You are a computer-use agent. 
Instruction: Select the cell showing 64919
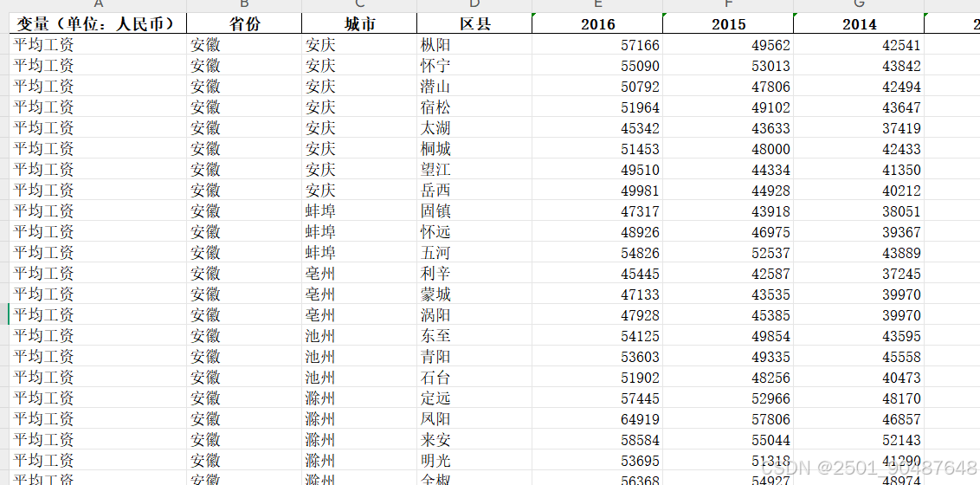pyautogui.click(x=597, y=418)
